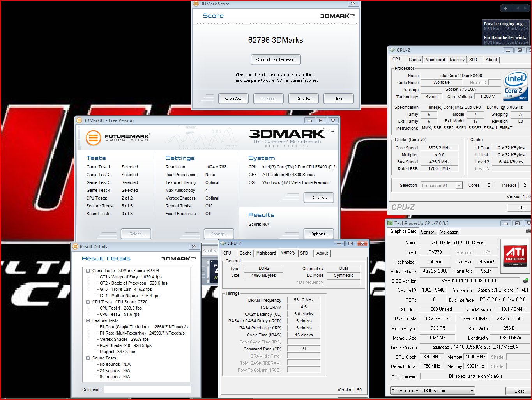This screenshot has height=400, width=532.
Task: Click the camera screenshot icon in GPU-Z
Action: click(528, 231)
